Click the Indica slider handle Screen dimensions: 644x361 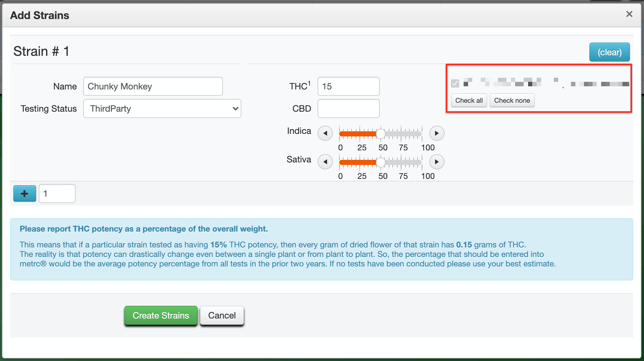380,134
